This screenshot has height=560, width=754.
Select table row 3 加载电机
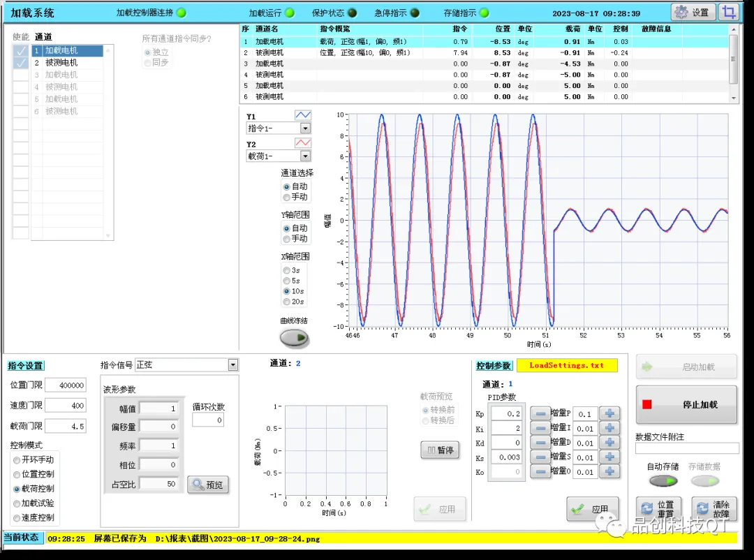(x=485, y=64)
